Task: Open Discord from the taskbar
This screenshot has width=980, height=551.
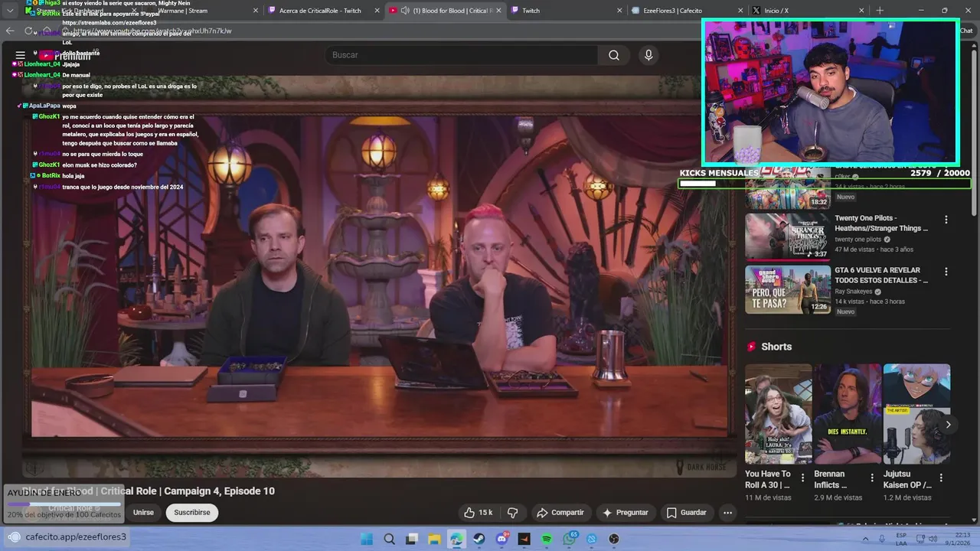Action: pyautogui.click(x=502, y=539)
